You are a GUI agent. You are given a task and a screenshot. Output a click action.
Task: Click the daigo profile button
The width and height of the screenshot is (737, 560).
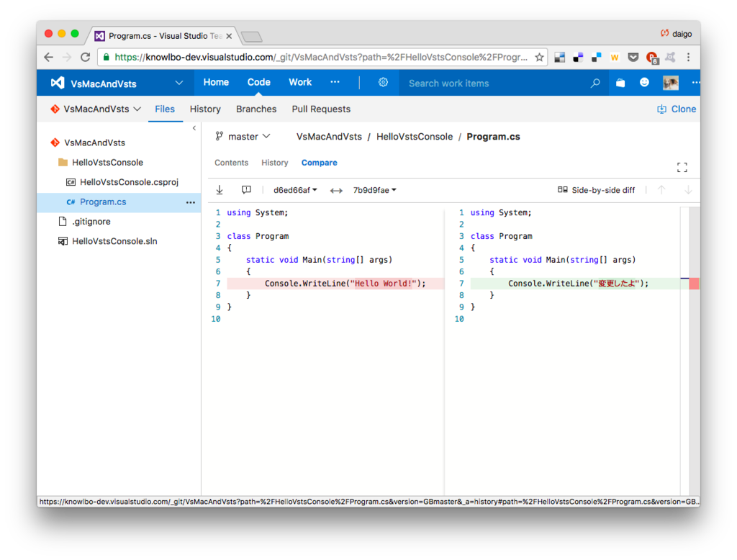tap(676, 33)
